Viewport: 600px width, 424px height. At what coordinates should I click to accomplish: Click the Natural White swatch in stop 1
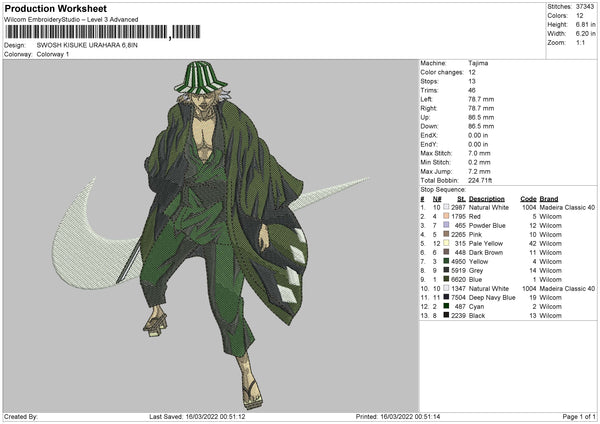[446, 207]
